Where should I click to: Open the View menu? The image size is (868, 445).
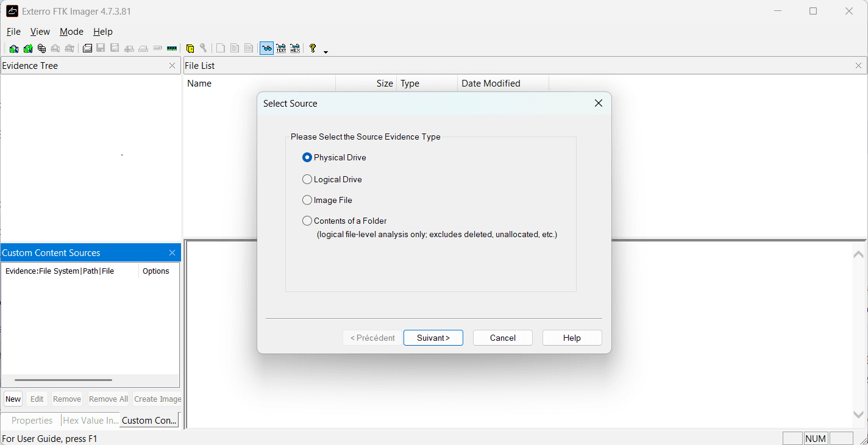[40, 32]
